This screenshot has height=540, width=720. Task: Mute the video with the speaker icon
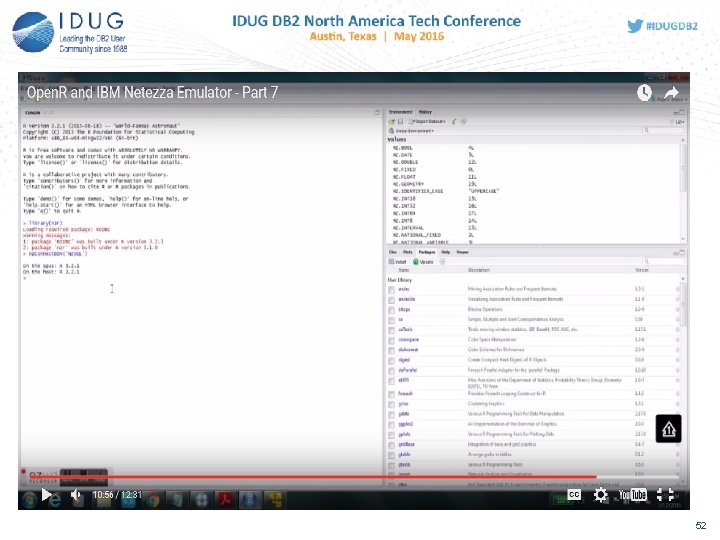click(x=76, y=495)
